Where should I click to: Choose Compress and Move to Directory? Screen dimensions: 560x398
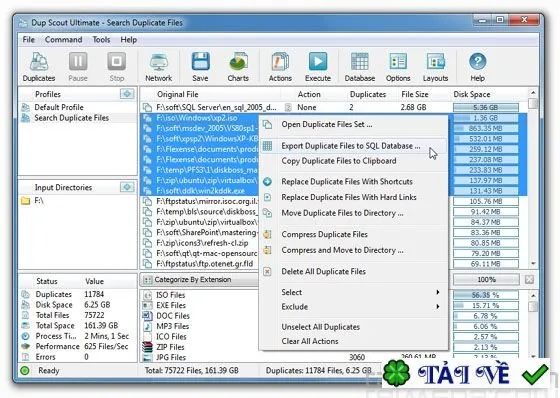click(x=354, y=250)
